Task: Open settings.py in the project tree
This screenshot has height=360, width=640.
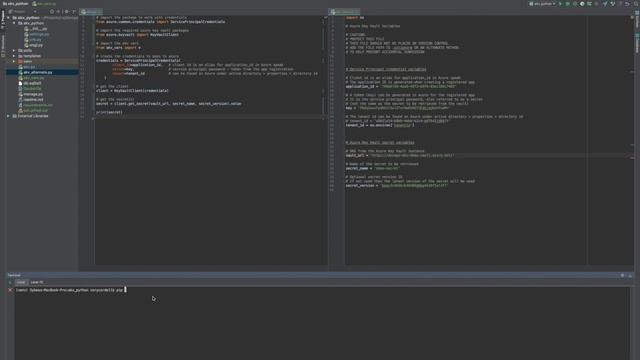Action: tap(37, 34)
